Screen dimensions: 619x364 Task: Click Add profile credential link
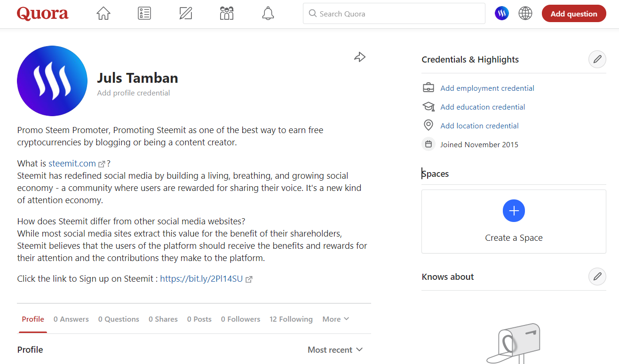coord(134,93)
